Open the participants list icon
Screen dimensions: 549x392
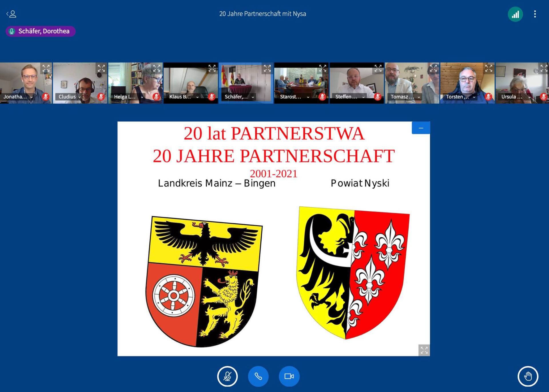click(x=11, y=14)
